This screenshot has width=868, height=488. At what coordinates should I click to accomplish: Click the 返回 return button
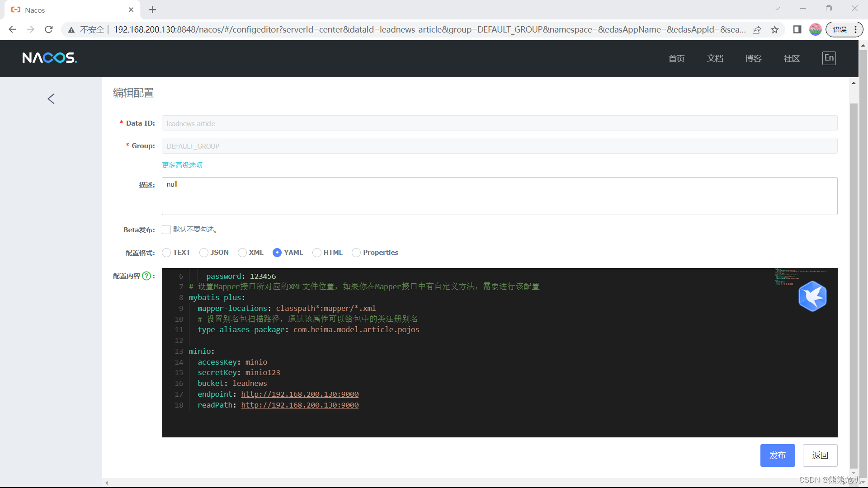(x=820, y=455)
